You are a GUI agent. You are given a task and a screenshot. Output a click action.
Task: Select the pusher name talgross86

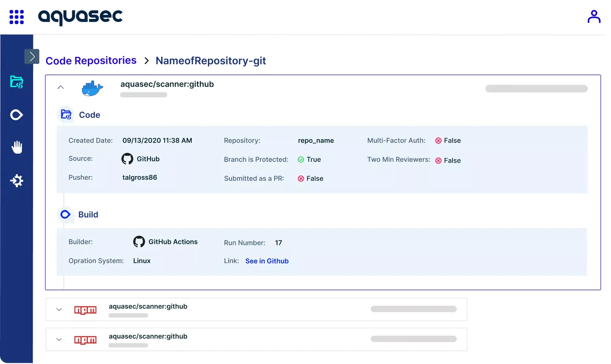point(140,178)
